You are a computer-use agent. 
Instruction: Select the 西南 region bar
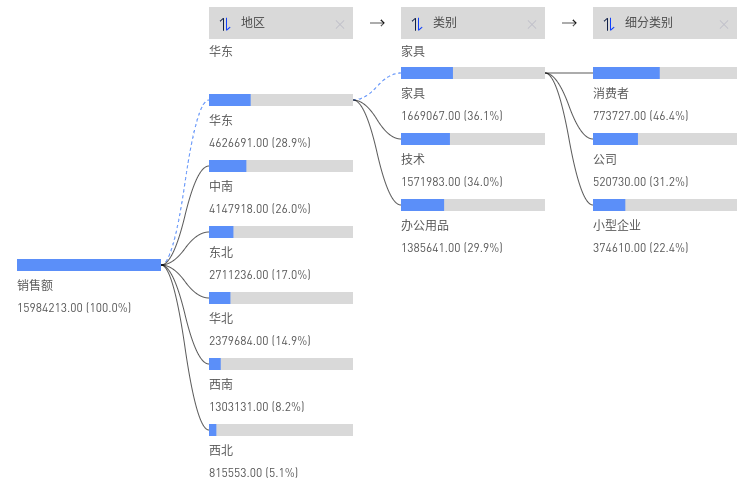pyautogui.click(x=281, y=364)
